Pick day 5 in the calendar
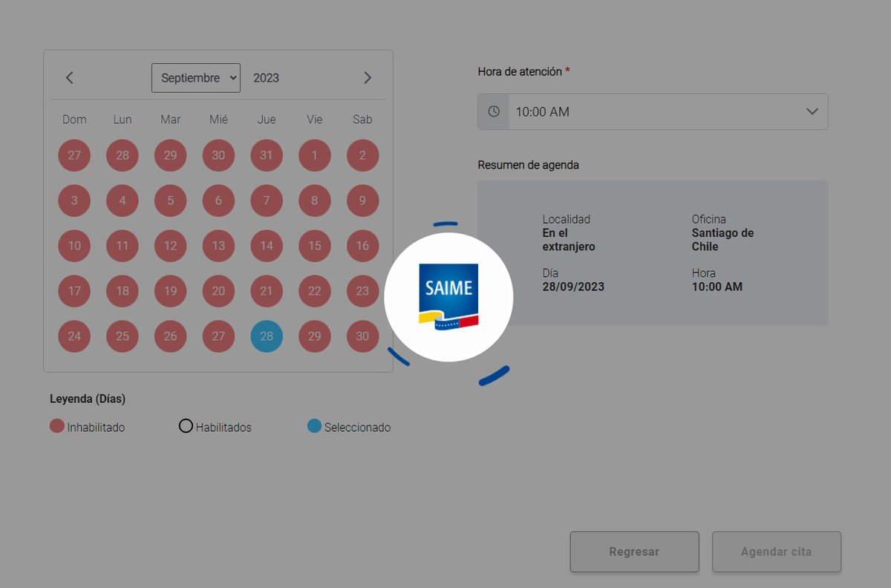The height and width of the screenshot is (588, 891). (171, 200)
